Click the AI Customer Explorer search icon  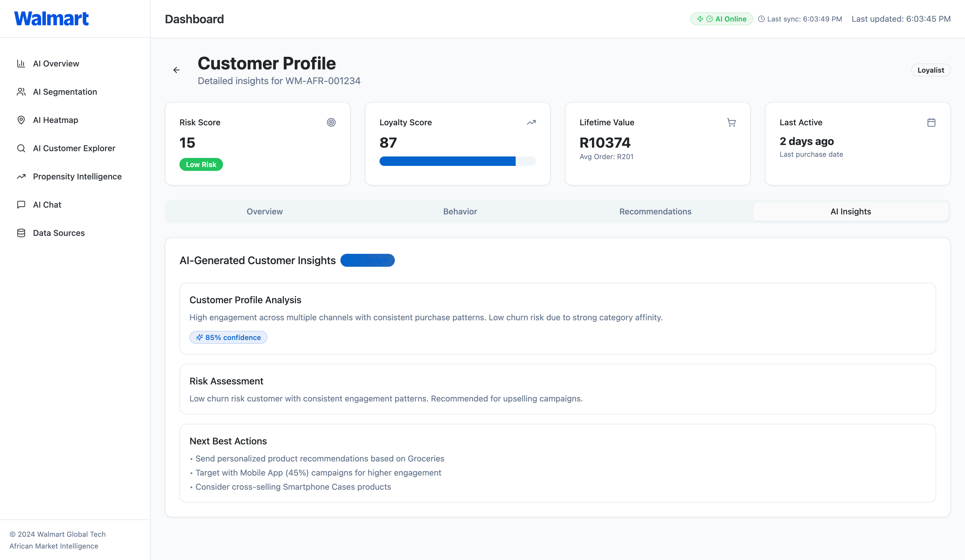click(21, 148)
